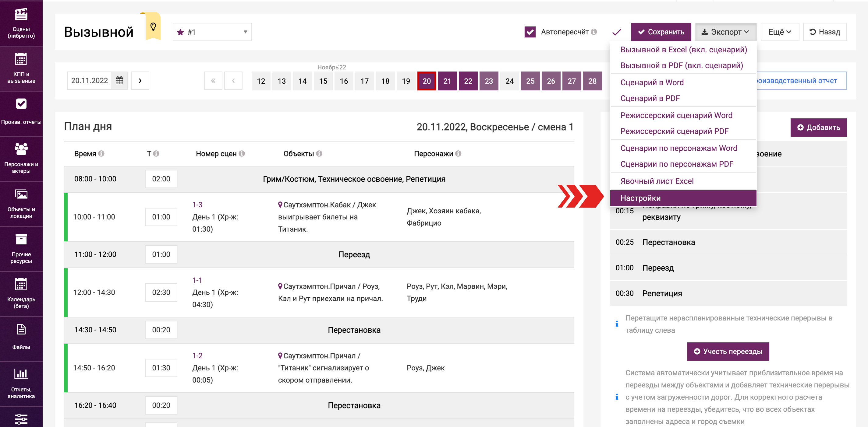
Task: Click the 11:00 - 12:00 Переезд row
Action: [319, 255]
